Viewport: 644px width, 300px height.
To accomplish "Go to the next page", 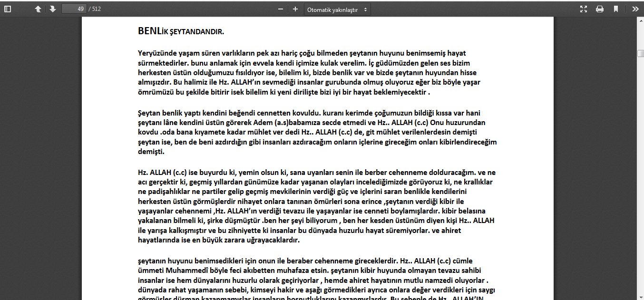I will point(52,9).
